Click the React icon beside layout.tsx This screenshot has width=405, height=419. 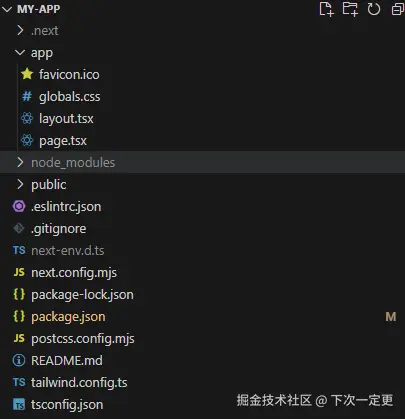click(27, 118)
